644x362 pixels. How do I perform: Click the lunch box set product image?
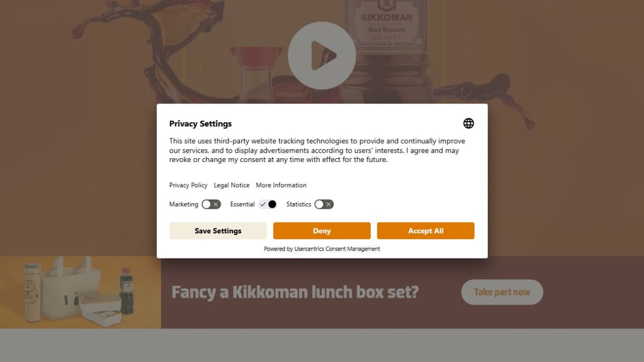[80, 292]
